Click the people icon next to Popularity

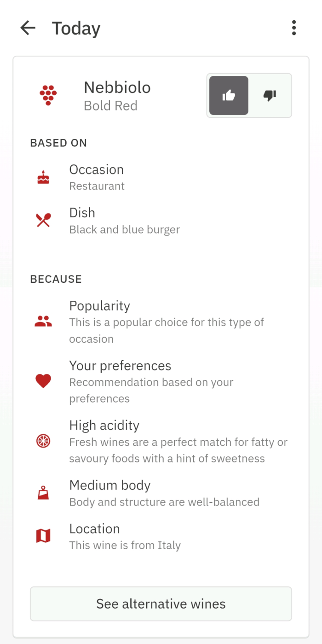tap(43, 322)
